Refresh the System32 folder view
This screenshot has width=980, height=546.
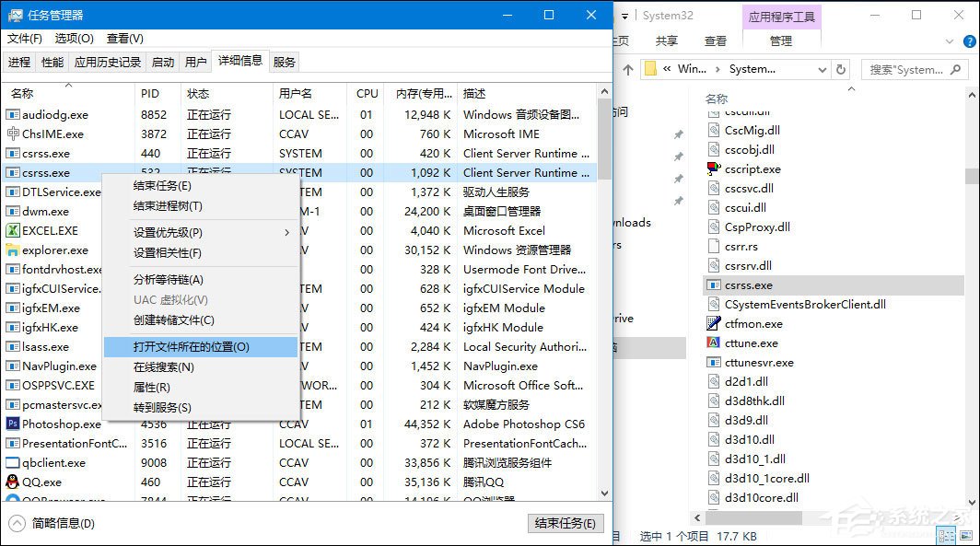(x=841, y=69)
